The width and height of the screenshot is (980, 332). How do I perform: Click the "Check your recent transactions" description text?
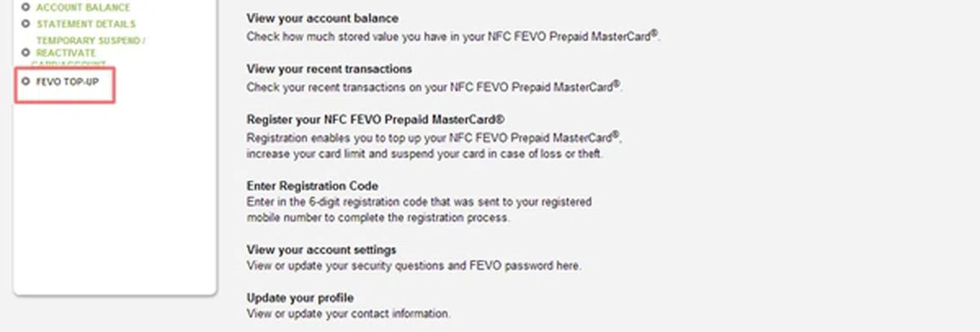click(x=434, y=86)
